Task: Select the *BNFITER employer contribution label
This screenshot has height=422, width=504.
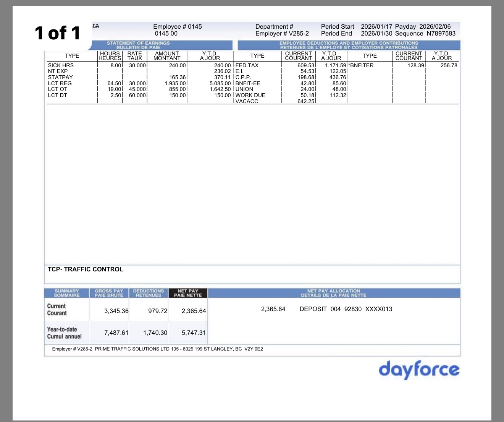Action: point(361,65)
